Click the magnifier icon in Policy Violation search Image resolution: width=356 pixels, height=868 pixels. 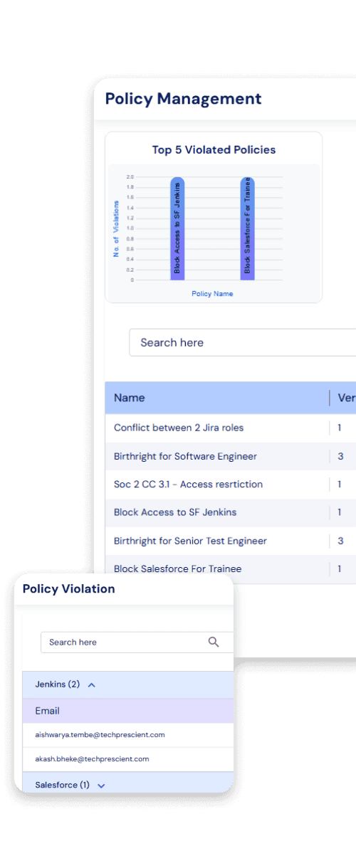coord(214,642)
